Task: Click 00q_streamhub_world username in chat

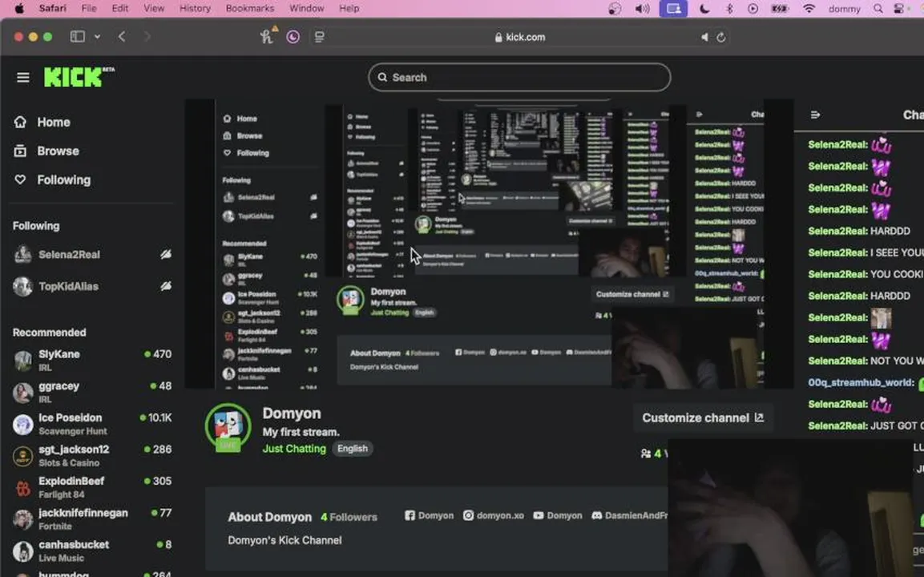Action: 861,382
